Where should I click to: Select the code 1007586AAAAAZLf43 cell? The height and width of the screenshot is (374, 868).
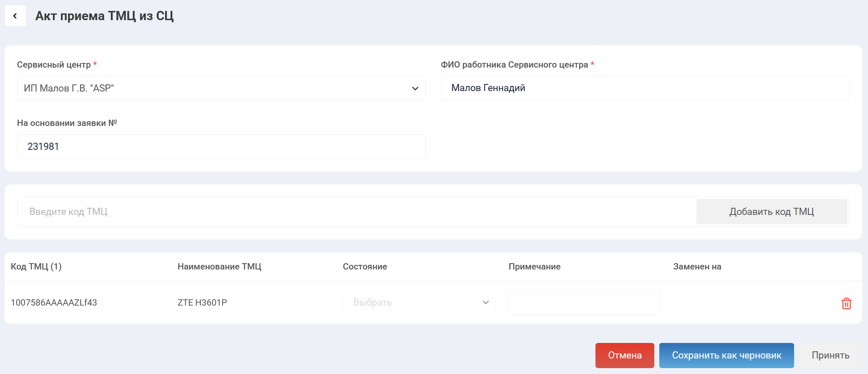54,303
